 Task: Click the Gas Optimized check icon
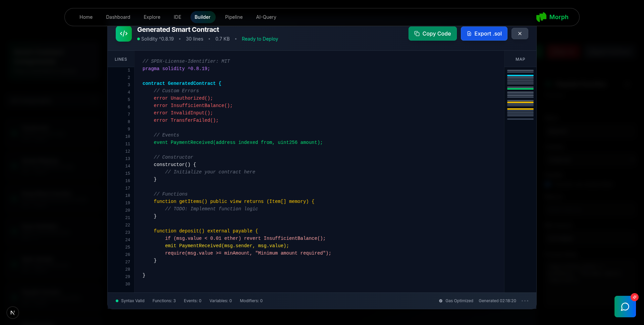[440, 301]
